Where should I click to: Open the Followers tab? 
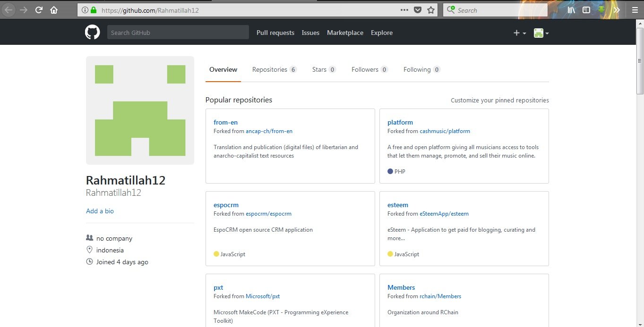tap(370, 69)
